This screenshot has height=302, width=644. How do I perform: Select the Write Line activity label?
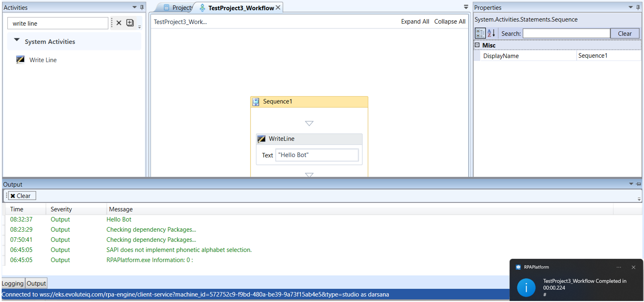[43, 60]
